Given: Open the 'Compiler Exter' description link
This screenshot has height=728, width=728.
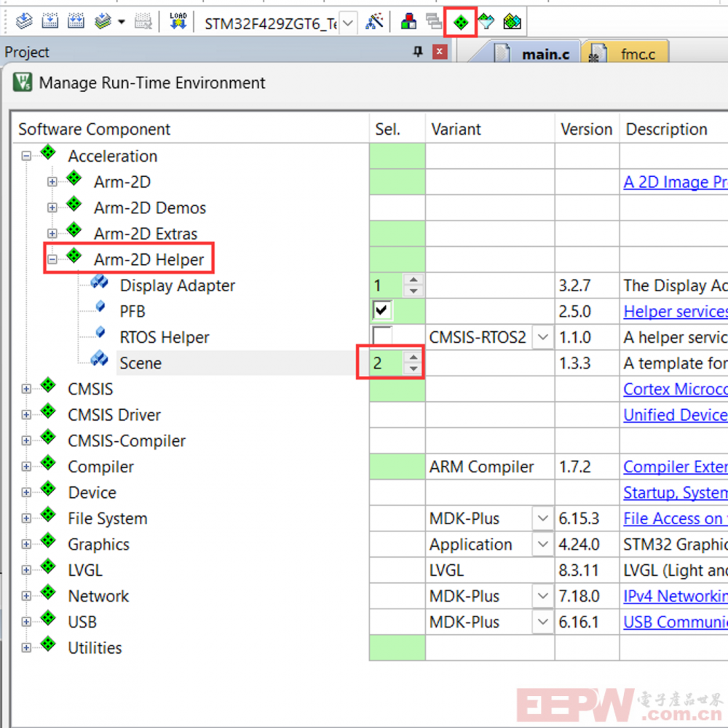Looking at the screenshot, I should point(676,467).
